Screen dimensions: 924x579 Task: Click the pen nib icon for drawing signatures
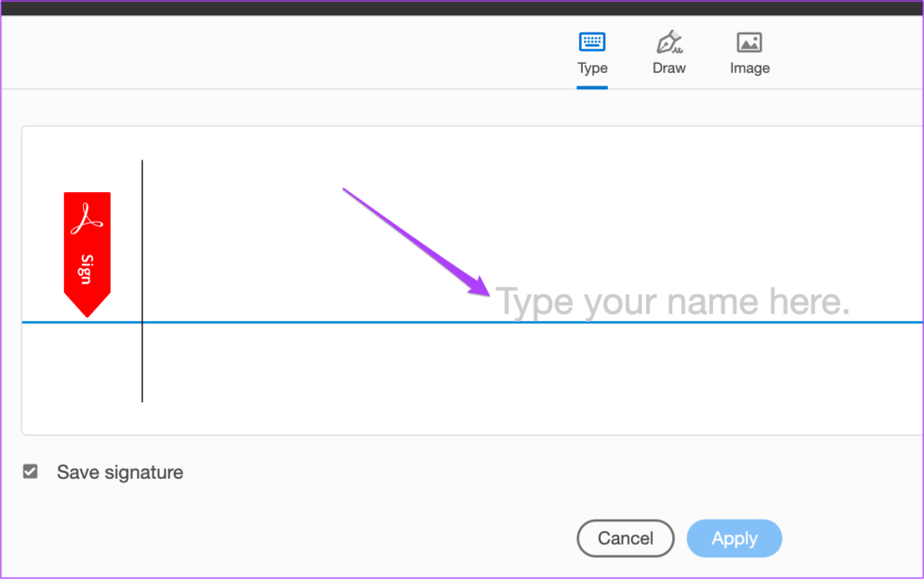click(669, 41)
